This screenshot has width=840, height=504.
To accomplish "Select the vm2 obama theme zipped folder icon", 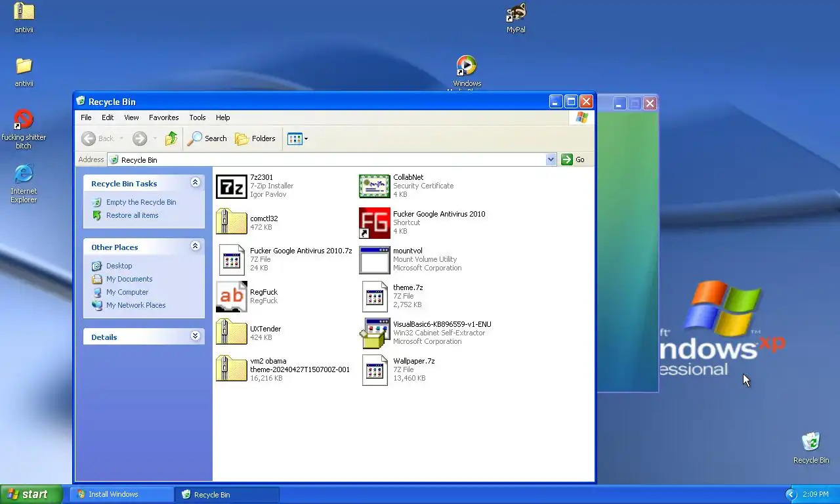I will (231, 369).
